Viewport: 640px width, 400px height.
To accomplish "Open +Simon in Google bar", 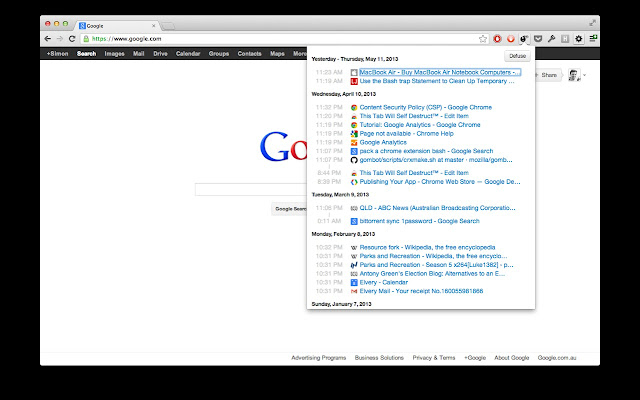I will coord(58,53).
